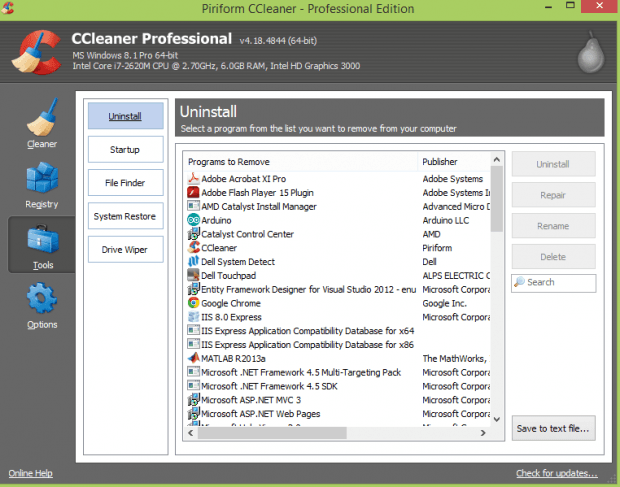The image size is (620, 487).
Task: Open the Options gear icon
Action: [42, 298]
